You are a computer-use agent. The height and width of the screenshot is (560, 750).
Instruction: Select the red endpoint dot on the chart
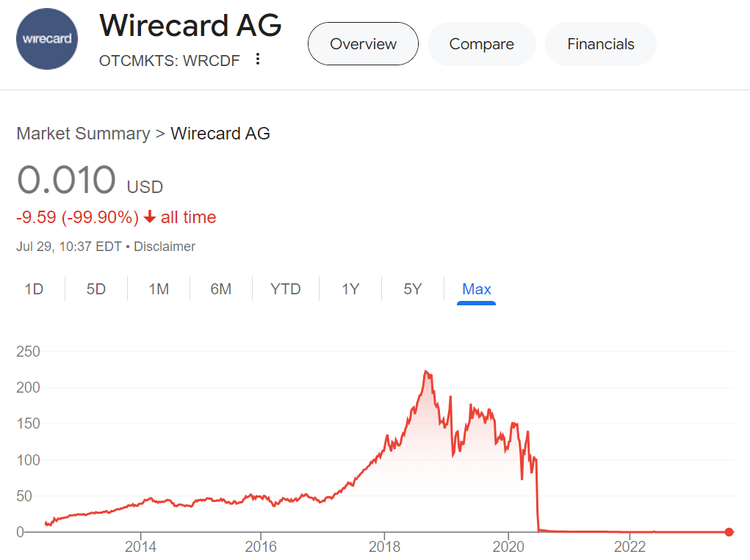pyautogui.click(x=729, y=530)
